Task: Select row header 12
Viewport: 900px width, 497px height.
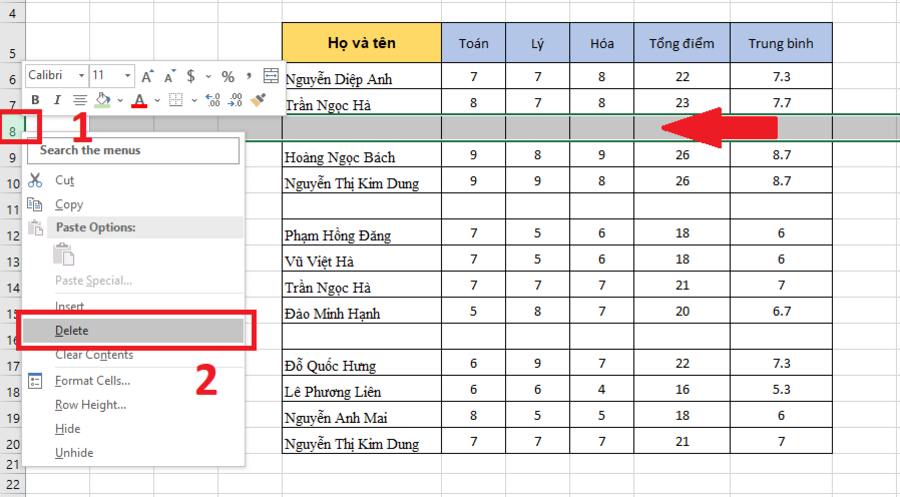Action: [x=12, y=236]
